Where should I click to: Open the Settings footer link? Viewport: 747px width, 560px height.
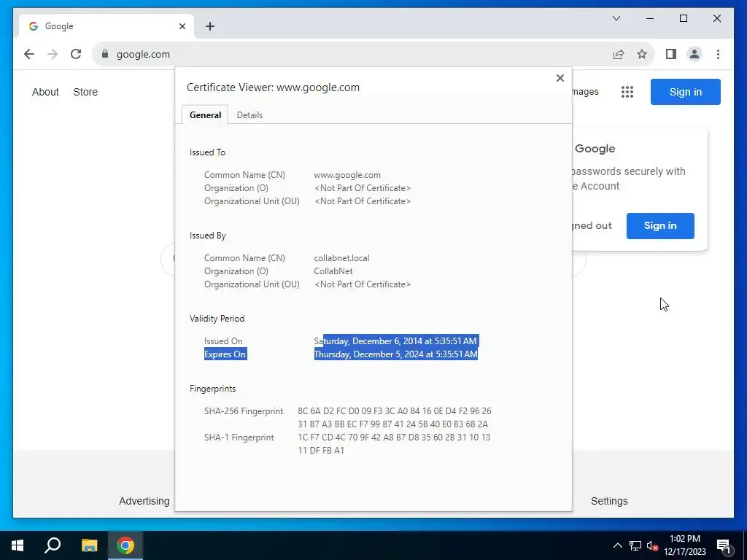point(609,501)
